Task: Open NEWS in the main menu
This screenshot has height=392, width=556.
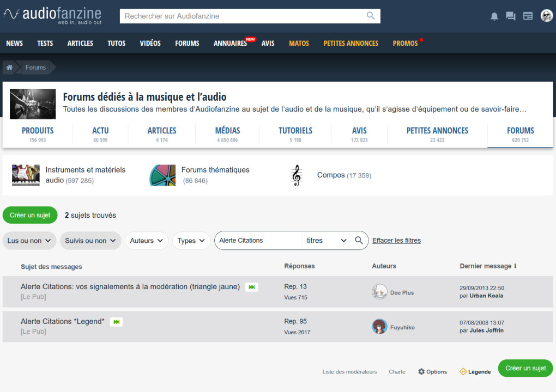Action: tap(15, 43)
